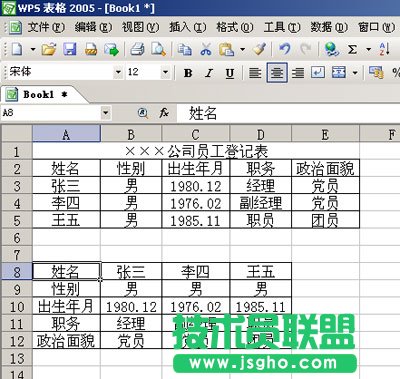Screen dimensions: 400x379
Task: Click title cell ×××公司员工登记表
Action: pyautogui.click(x=196, y=151)
